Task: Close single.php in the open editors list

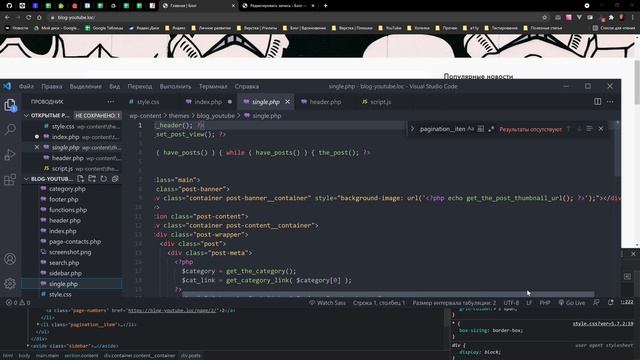Action: pyautogui.click(x=37, y=147)
